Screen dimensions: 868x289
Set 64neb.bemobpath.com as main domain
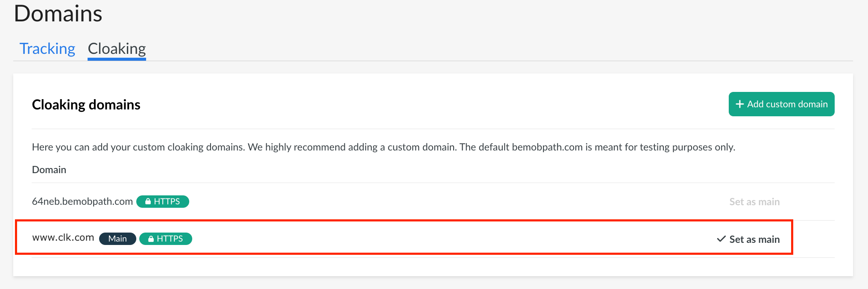click(754, 202)
